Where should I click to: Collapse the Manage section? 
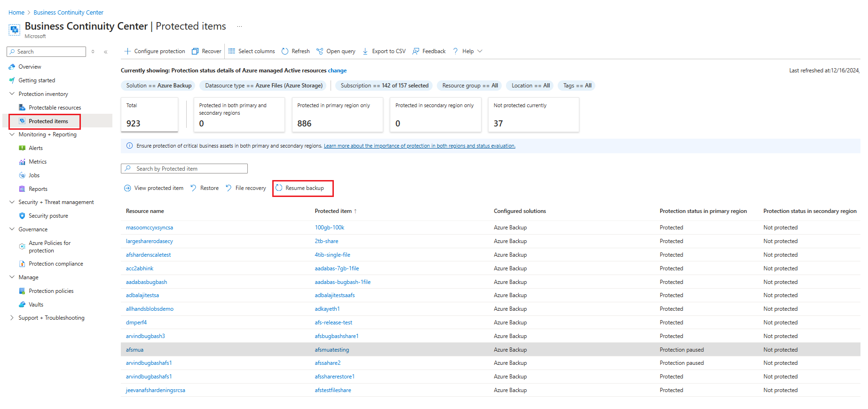(12, 277)
